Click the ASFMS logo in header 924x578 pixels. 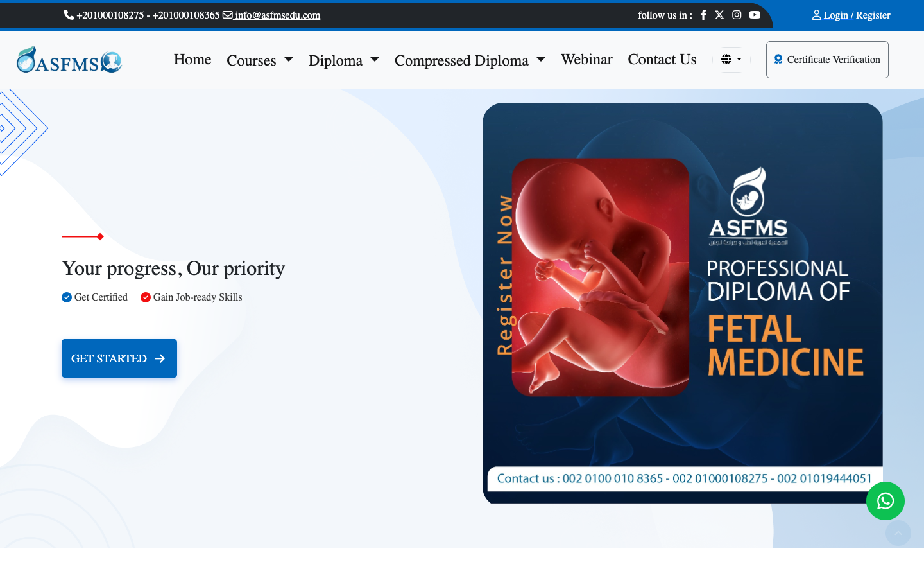69,60
